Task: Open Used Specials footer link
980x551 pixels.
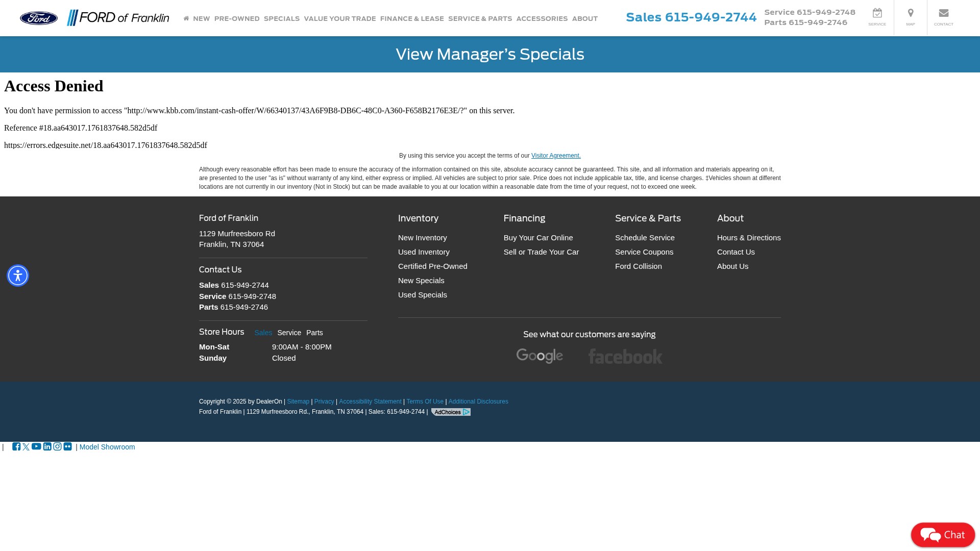Action: pos(423,295)
